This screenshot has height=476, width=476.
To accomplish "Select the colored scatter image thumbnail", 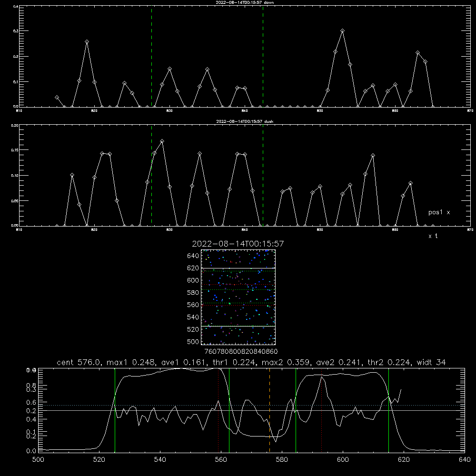I will pyautogui.click(x=238, y=297).
